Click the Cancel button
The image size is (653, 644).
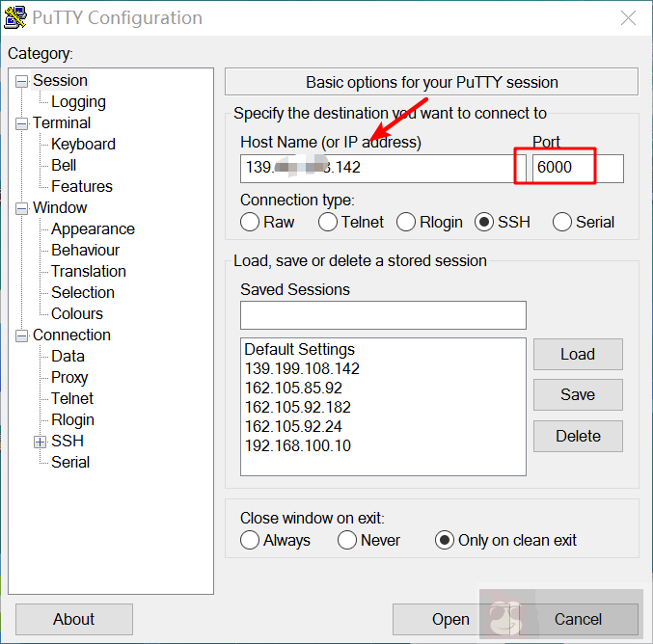[579, 620]
